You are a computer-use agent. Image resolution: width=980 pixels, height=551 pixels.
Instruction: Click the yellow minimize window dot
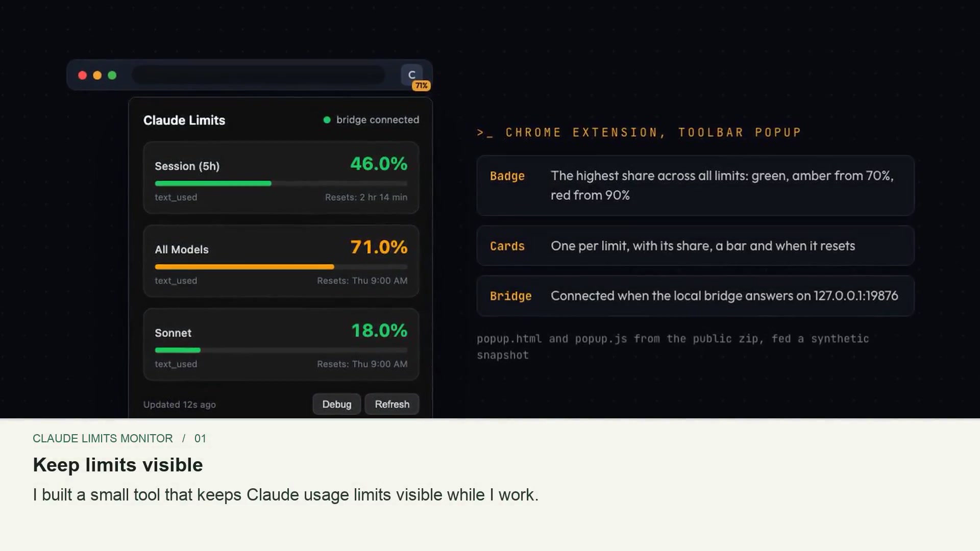click(x=97, y=76)
